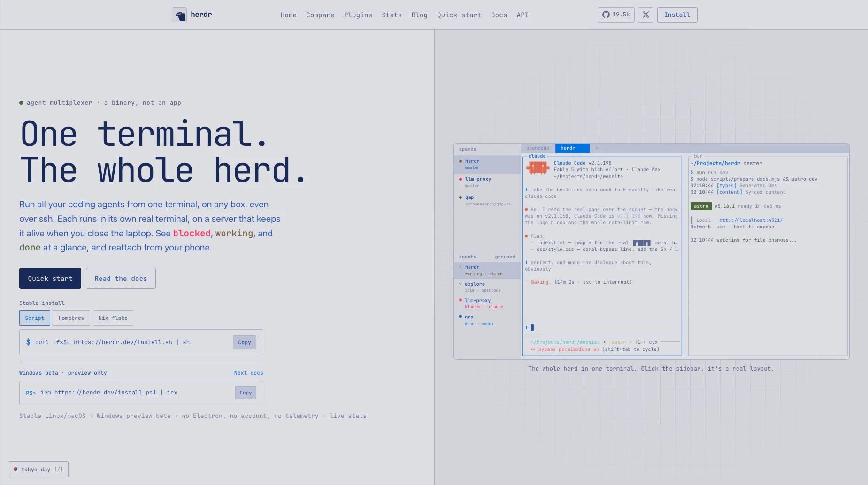Open the Blog link in navigation
Image resolution: width=868 pixels, height=485 pixels.
[420, 15]
